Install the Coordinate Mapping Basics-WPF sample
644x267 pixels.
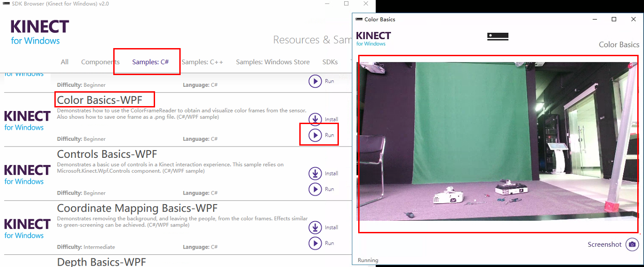(x=315, y=227)
